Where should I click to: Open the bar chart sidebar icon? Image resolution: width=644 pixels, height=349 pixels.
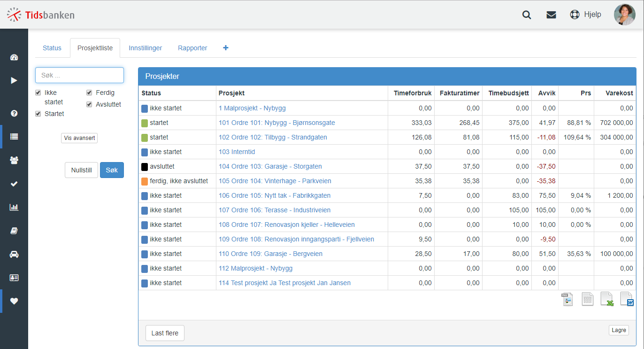point(14,207)
